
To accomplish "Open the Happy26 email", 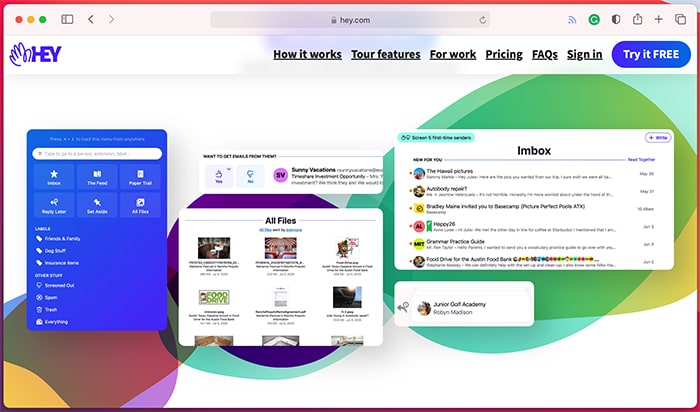I will [533, 227].
